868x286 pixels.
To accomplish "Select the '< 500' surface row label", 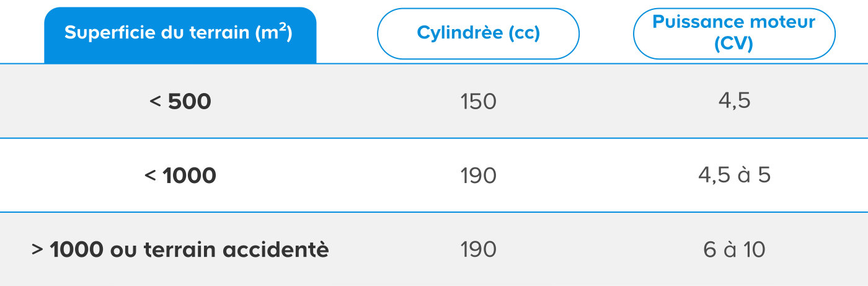I will point(180,101).
